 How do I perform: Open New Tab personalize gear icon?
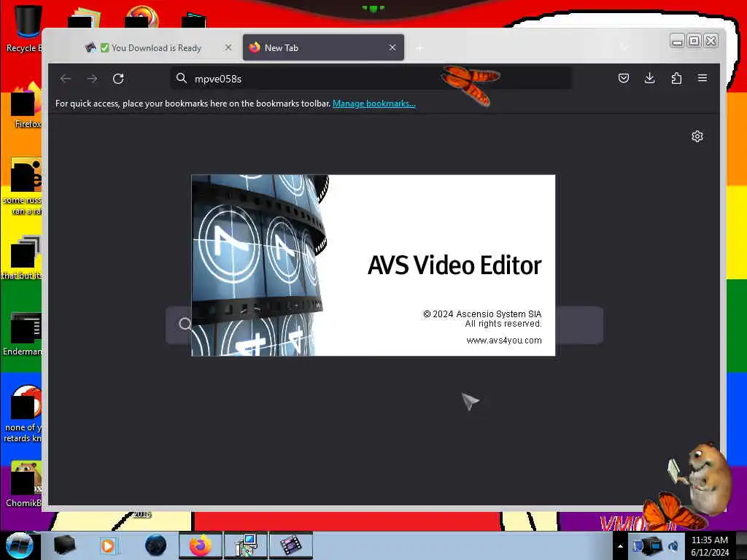coord(697,136)
